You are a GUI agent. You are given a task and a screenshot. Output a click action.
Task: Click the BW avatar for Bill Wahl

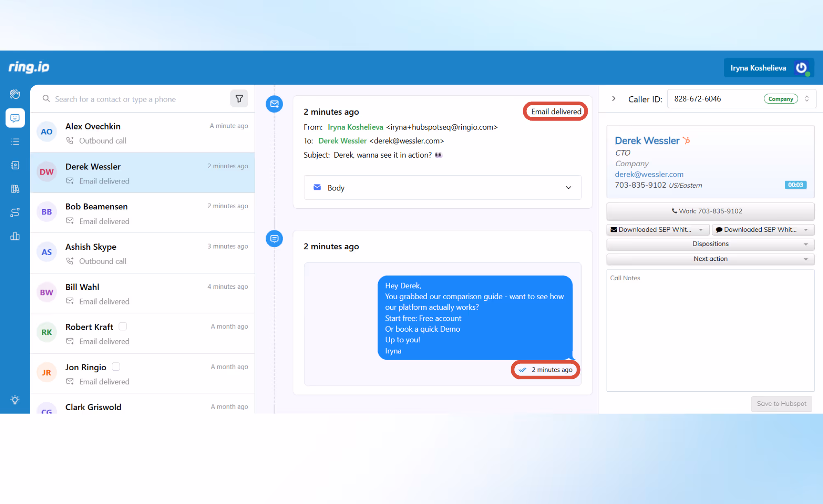pos(46,292)
